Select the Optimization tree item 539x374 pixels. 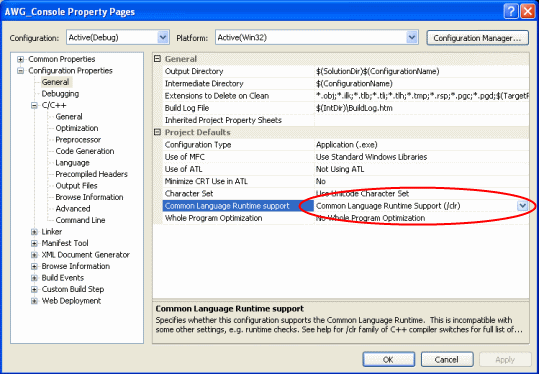click(x=77, y=128)
